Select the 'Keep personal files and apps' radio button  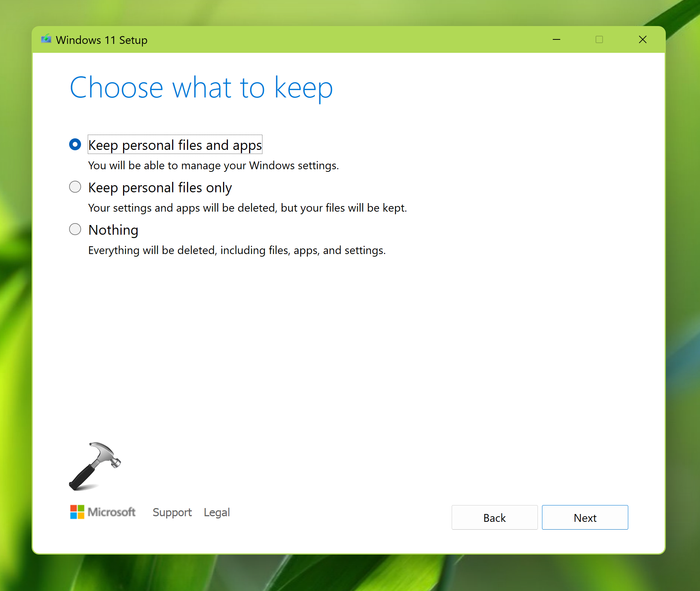click(x=75, y=144)
